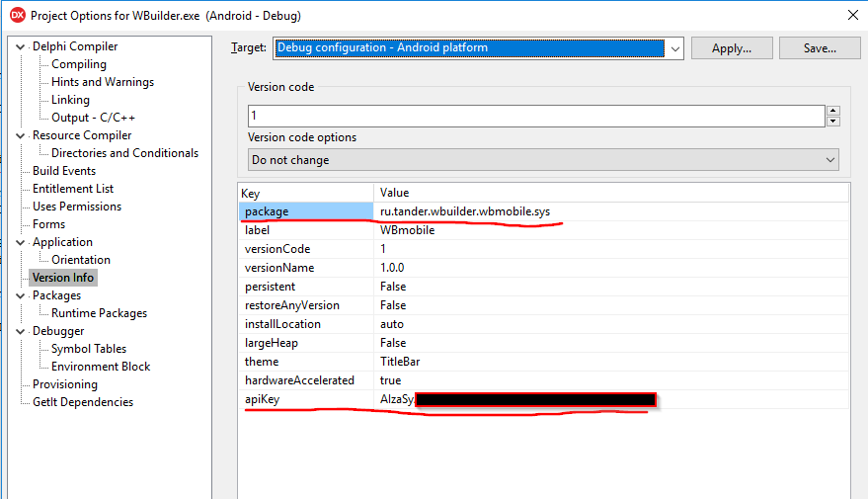Close the Project Options dialog
The image size is (868, 499).
(x=853, y=15)
